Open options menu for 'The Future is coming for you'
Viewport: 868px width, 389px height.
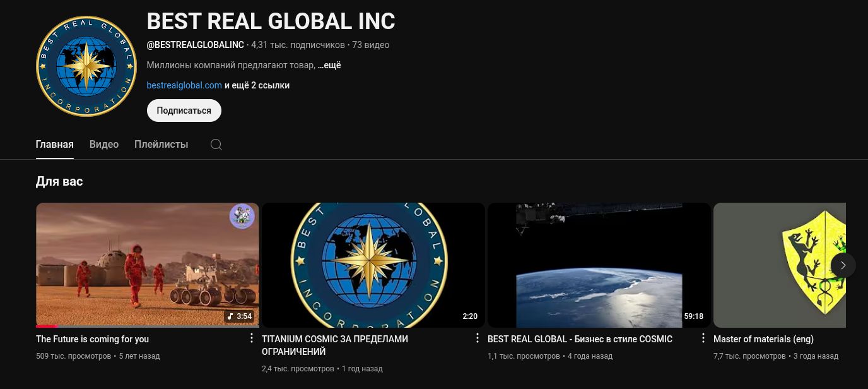(251, 338)
